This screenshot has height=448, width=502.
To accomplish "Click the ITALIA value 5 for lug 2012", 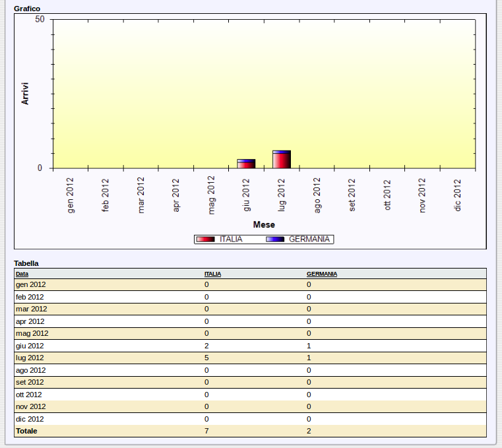I will coord(206,358).
